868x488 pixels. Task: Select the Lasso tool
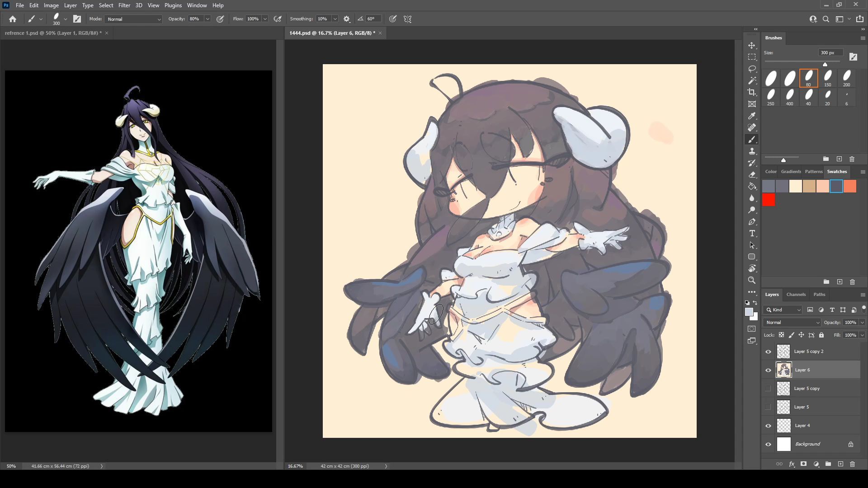coord(752,69)
